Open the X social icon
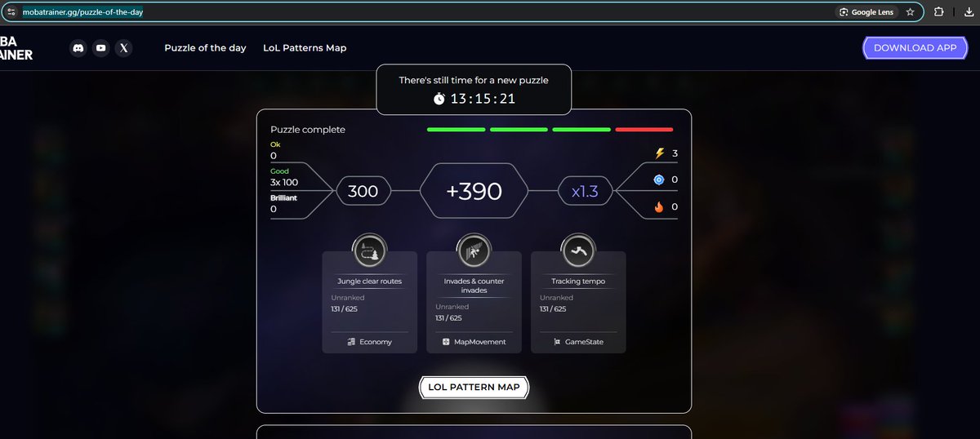 (x=123, y=48)
